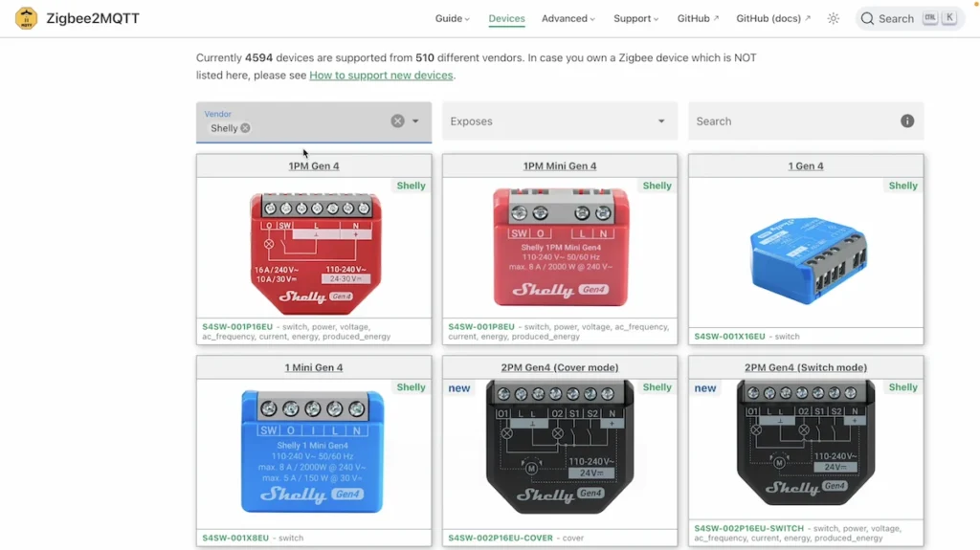980x550 pixels.
Task: Open the 1PM Gen 4 device image
Action: 314,247
